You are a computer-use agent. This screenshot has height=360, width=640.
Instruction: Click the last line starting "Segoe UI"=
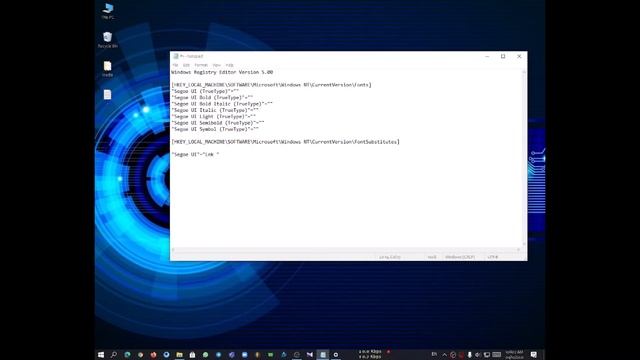[195, 155]
